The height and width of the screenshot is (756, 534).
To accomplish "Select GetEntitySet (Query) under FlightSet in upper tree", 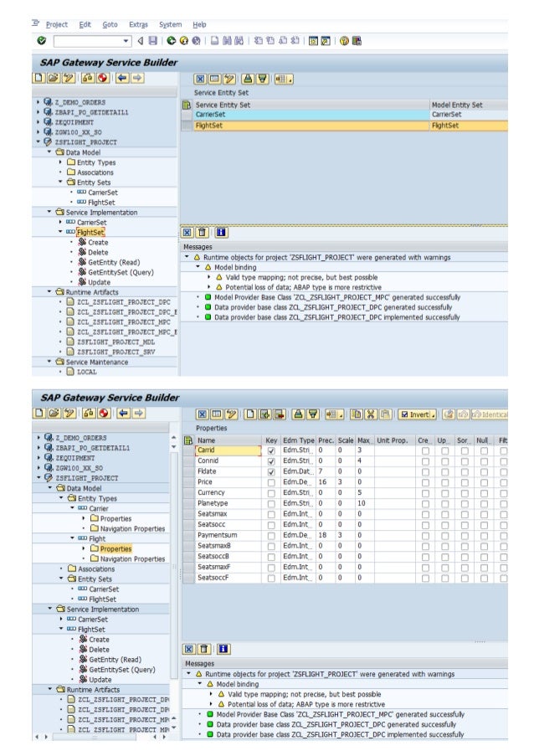I will (121, 272).
